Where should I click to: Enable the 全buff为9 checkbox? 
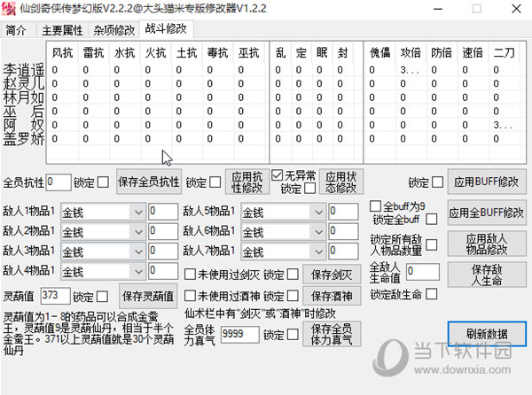coord(375,206)
